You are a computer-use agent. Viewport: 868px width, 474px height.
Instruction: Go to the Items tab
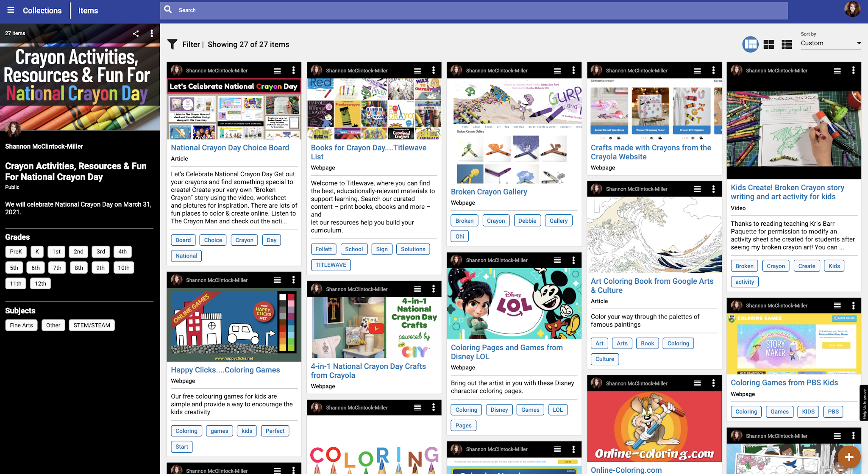click(88, 11)
